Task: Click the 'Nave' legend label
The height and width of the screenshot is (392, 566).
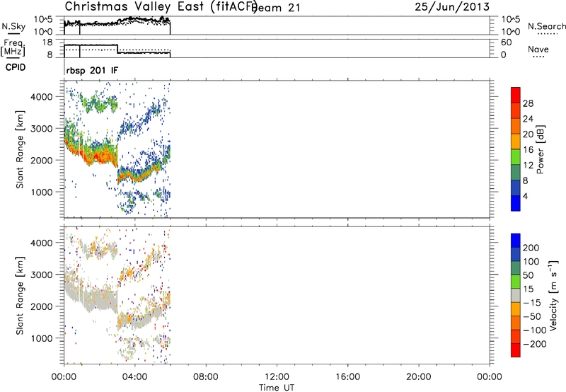Action: [538, 50]
